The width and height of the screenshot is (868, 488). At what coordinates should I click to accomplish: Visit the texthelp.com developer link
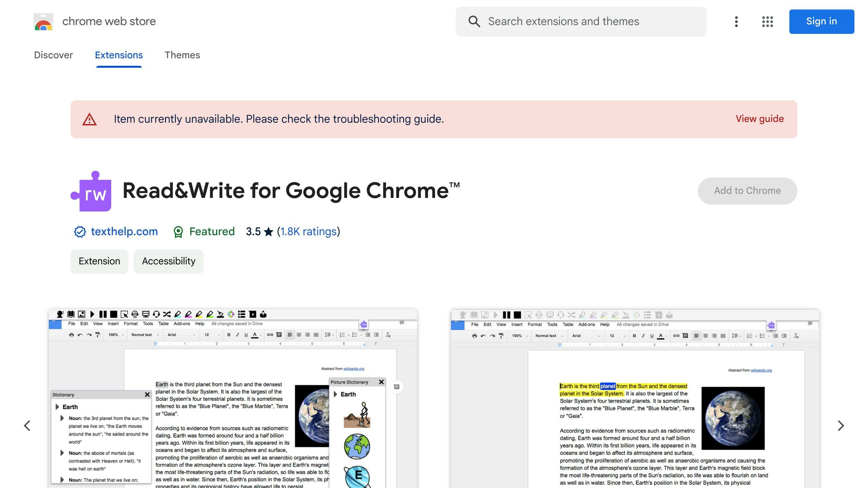click(x=124, y=231)
